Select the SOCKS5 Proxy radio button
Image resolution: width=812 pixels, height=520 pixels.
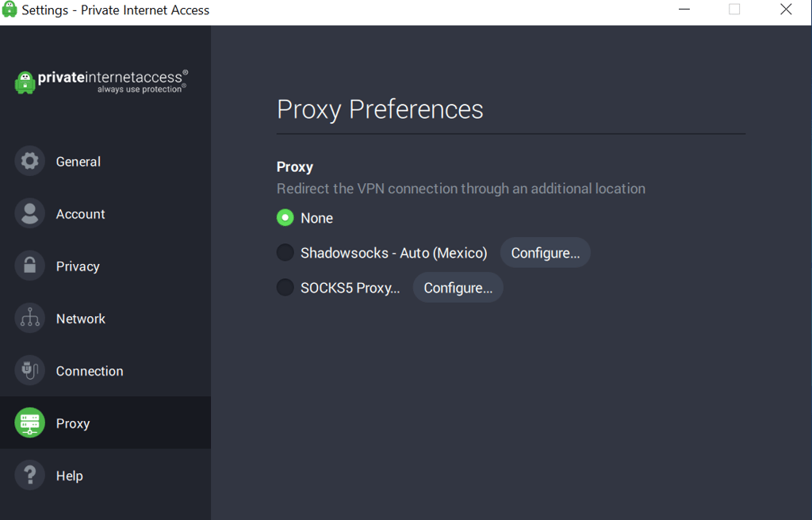click(x=285, y=287)
